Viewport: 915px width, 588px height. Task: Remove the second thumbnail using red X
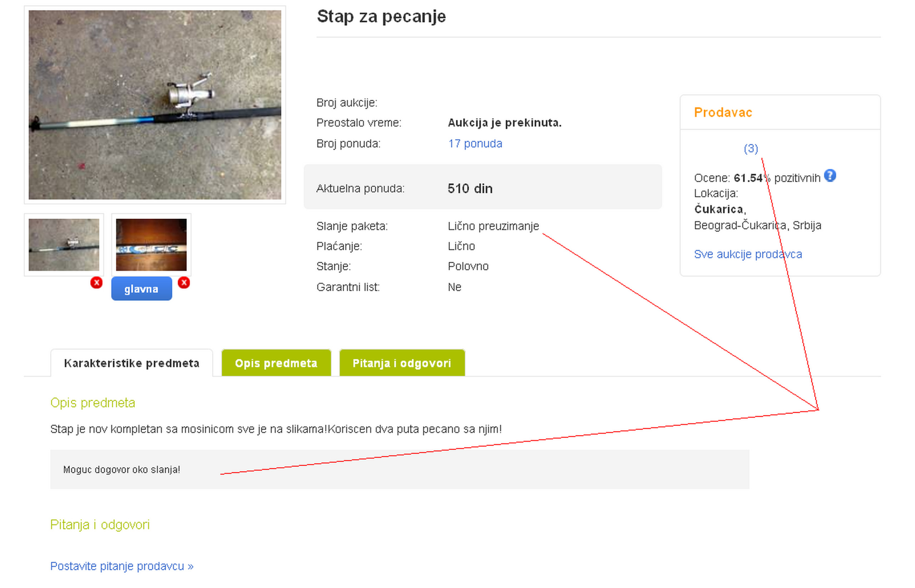(184, 282)
